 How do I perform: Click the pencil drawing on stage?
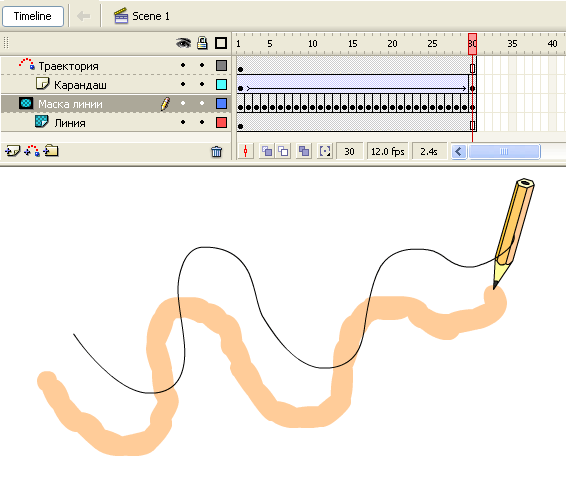coord(514,231)
